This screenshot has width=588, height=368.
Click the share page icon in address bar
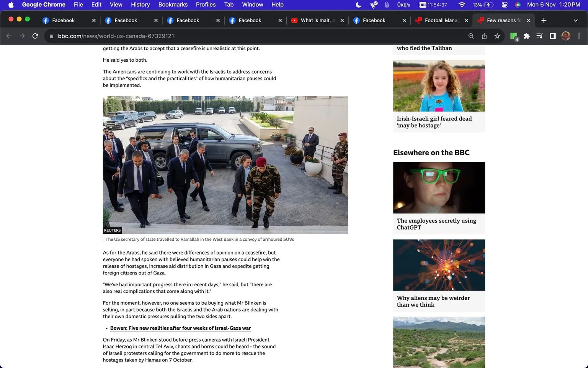(484, 36)
